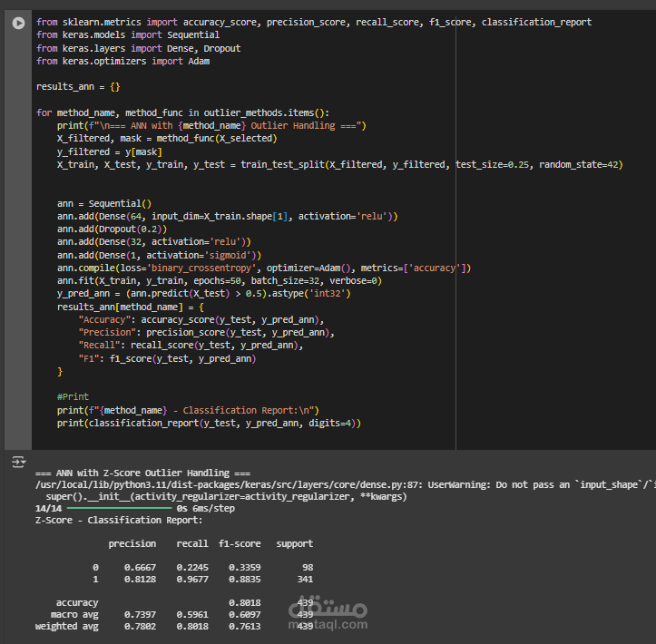This screenshot has height=644, width=656.
Task: Click the 'precision' column header in output
Action: (x=132, y=543)
